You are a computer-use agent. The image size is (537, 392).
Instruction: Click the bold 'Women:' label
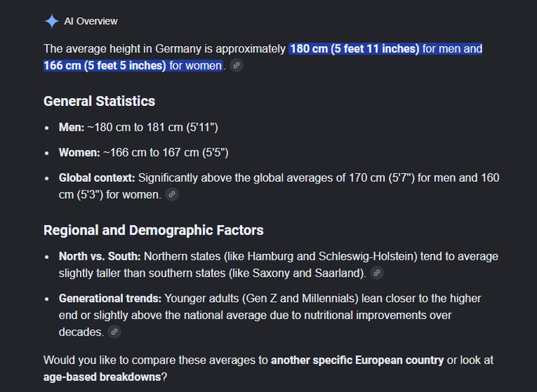79,152
